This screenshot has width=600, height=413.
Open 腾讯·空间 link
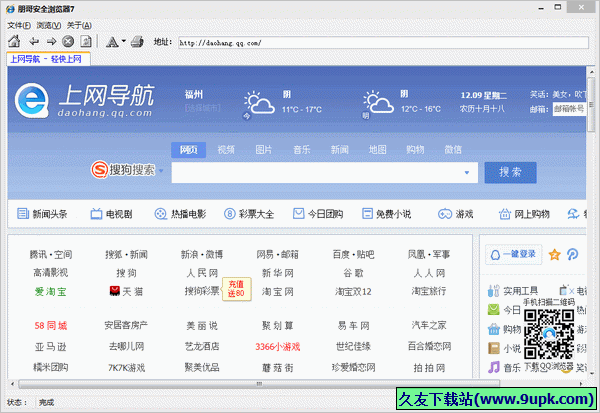(x=51, y=255)
